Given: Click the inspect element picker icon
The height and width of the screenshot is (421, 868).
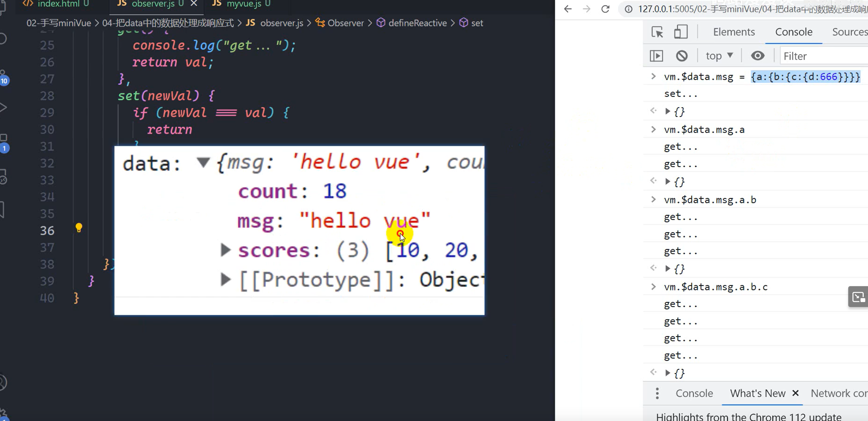Looking at the screenshot, I should pyautogui.click(x=657, y=32).
